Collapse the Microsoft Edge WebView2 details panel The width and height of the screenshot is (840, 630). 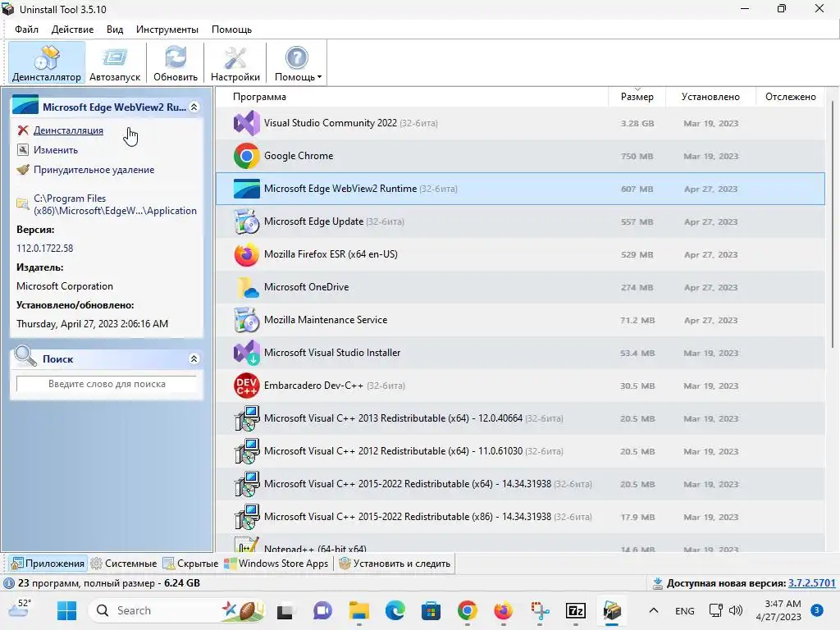tap(194, 107)
